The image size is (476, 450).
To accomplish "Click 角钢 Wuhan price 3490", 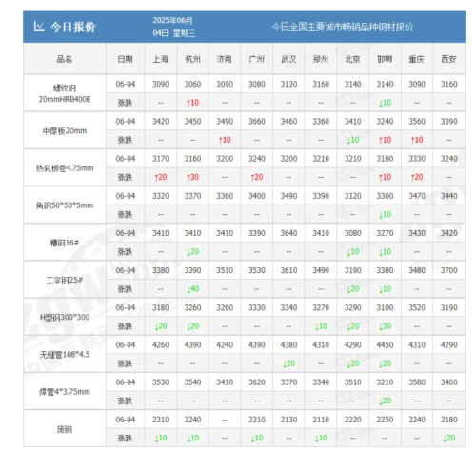I will point(288,196).
